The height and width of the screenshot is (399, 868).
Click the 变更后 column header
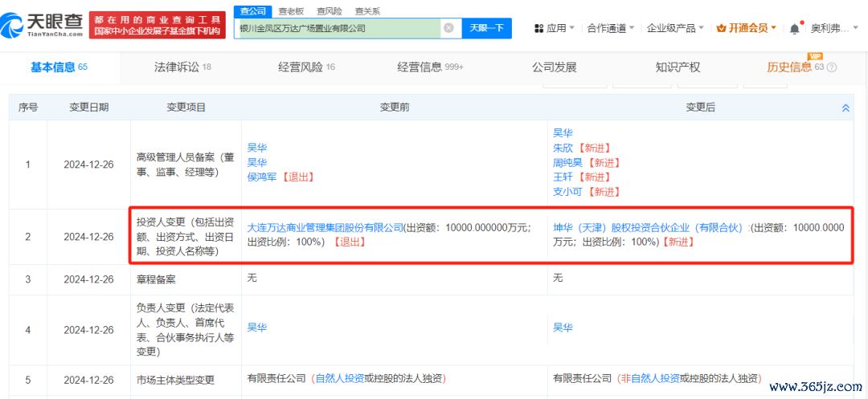pos(700,108)
